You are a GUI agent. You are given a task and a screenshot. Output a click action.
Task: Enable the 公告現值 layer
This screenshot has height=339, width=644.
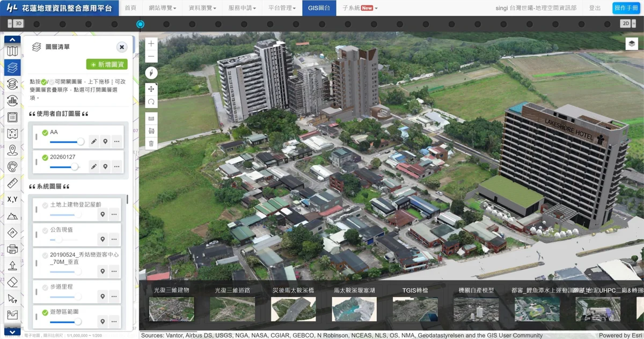pos(45,230)
